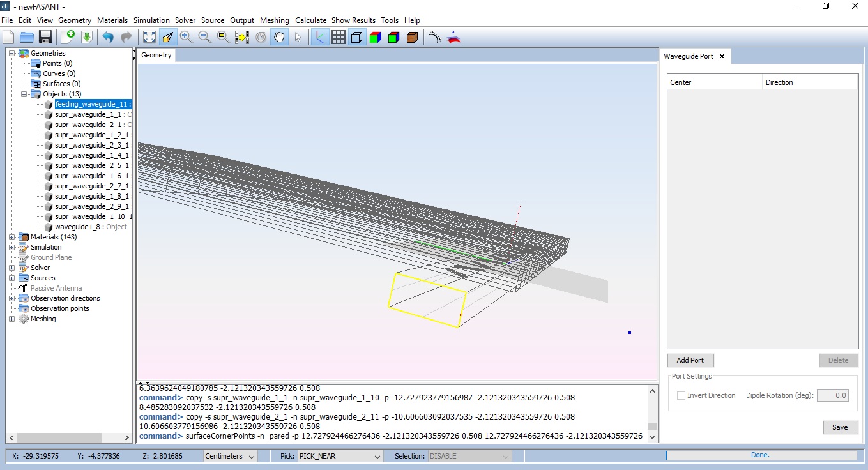Screen dimensions: 868x470
Task: Collapse the Geometries tree node
Action: coord(12,53)
